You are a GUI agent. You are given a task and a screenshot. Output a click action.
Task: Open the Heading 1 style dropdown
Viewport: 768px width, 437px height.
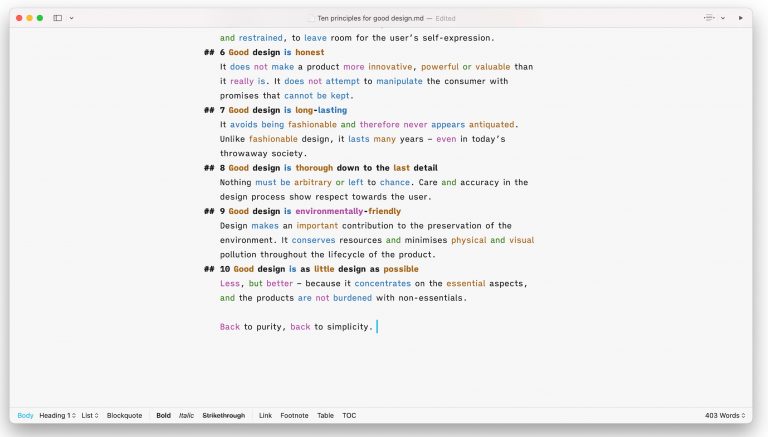coord(57,415)
